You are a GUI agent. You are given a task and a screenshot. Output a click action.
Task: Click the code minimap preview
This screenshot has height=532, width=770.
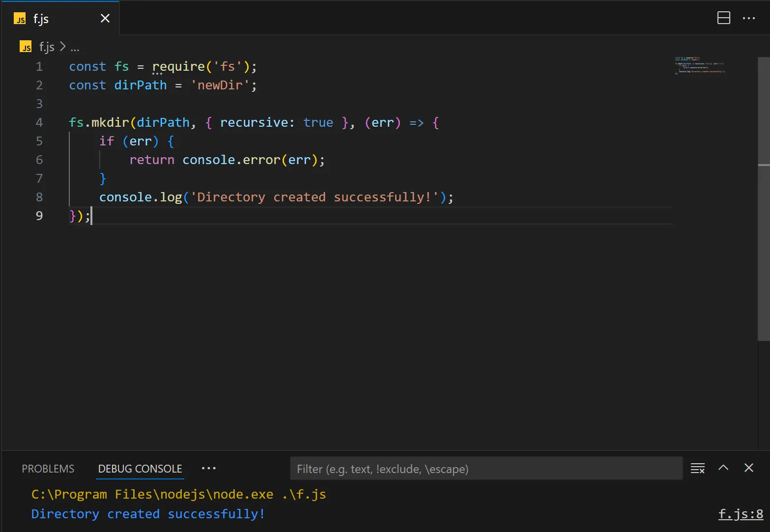coord(700,65)
